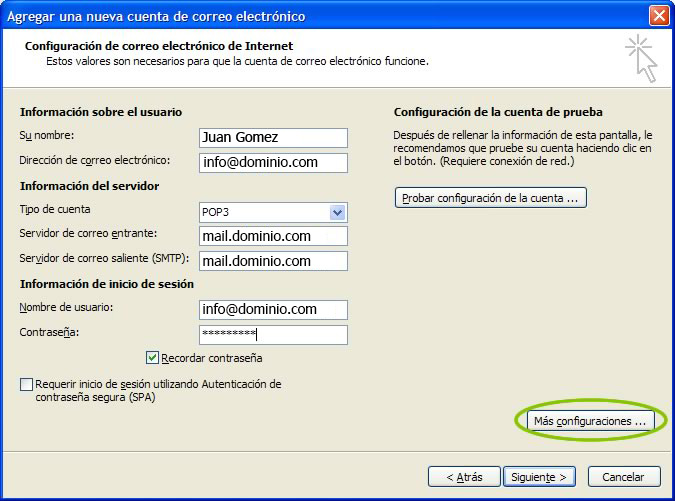The image size is (675, 501).
Task: Click 'Configuración de correo electrónico de Internet' title
Action: [159, 46]
